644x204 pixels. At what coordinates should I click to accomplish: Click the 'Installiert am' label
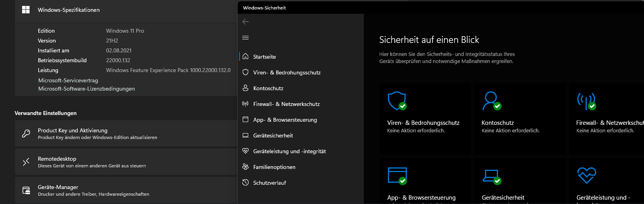[x=53, y=50]
